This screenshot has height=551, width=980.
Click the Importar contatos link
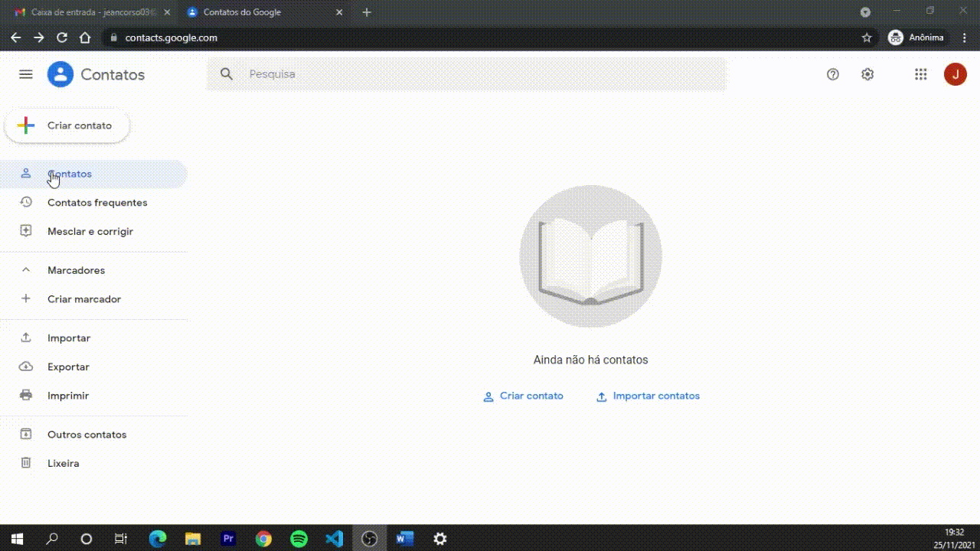pos(648,396)
